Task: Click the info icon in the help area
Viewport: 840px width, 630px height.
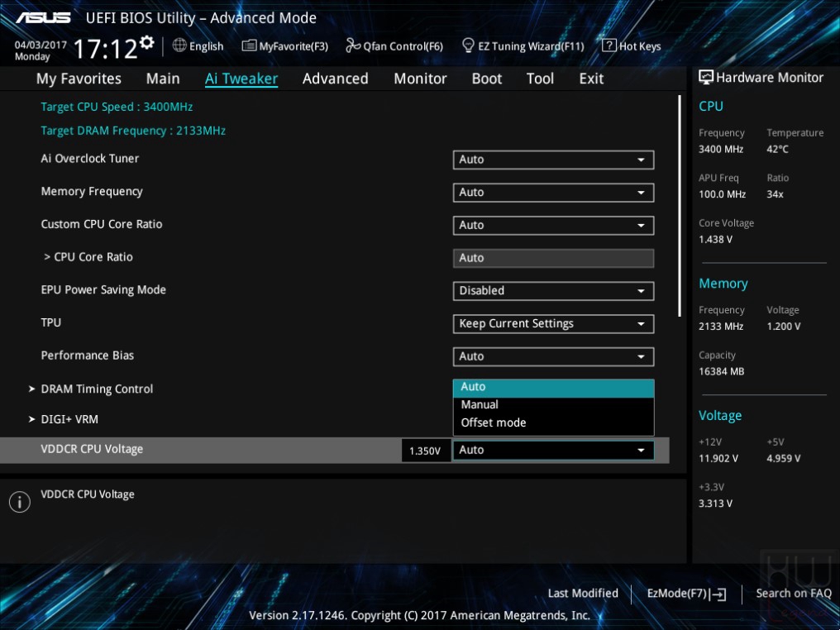Action: [20, 502]
